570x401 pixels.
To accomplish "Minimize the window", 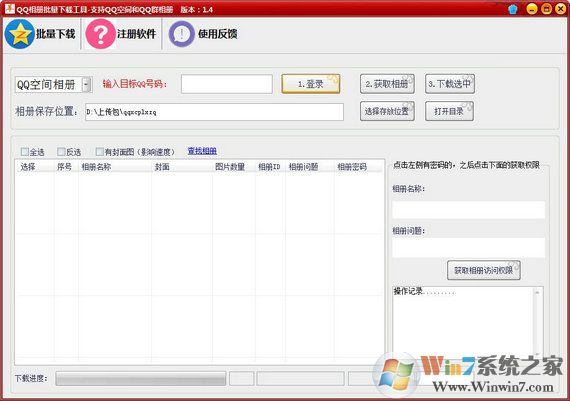I will coord(532,9).
